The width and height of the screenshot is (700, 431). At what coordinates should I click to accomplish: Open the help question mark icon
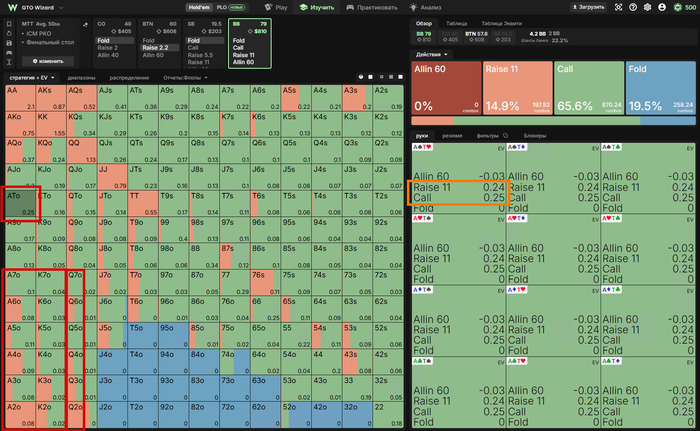tap(633, 7)
